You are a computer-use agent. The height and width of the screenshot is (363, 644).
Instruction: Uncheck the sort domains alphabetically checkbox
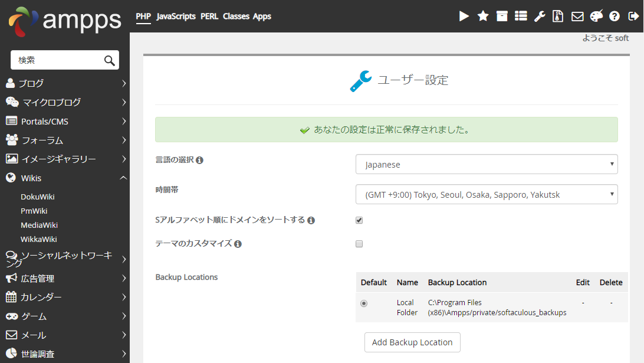point(359,220)
